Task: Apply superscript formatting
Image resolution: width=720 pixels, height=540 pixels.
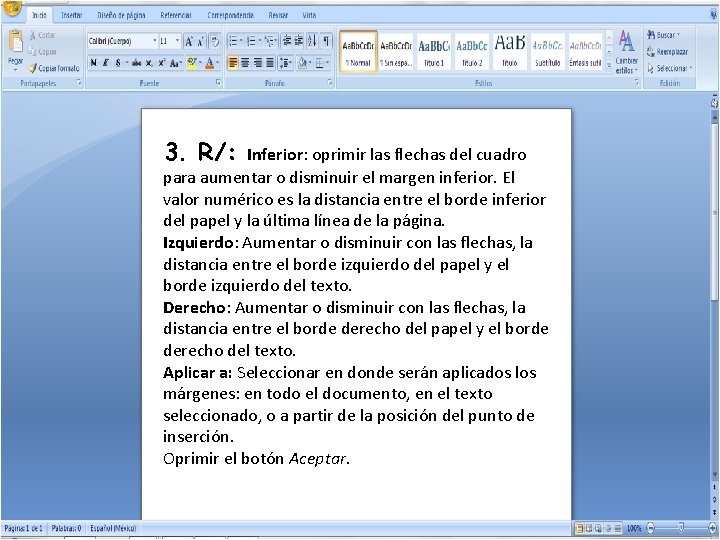Action: point(161,63)
